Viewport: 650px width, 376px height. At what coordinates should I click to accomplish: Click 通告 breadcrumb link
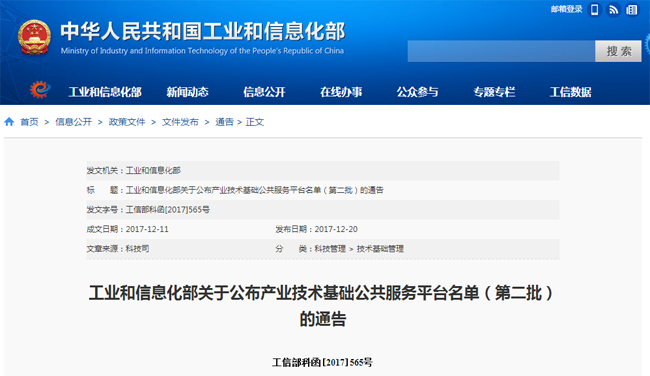coord(224,122)
